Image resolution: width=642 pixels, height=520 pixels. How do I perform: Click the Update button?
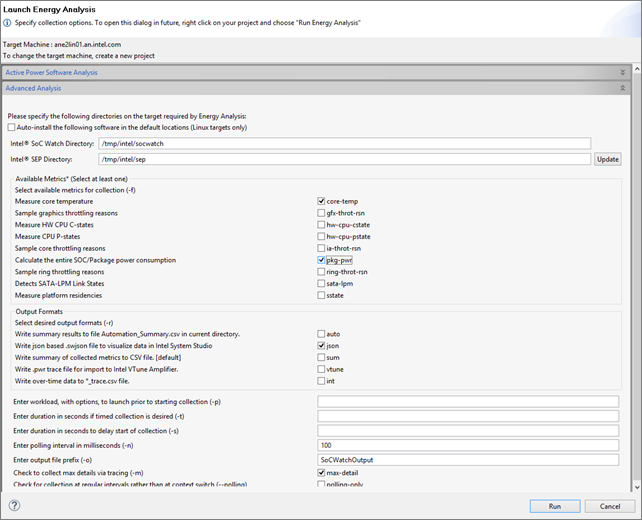[x=608, y=159]
